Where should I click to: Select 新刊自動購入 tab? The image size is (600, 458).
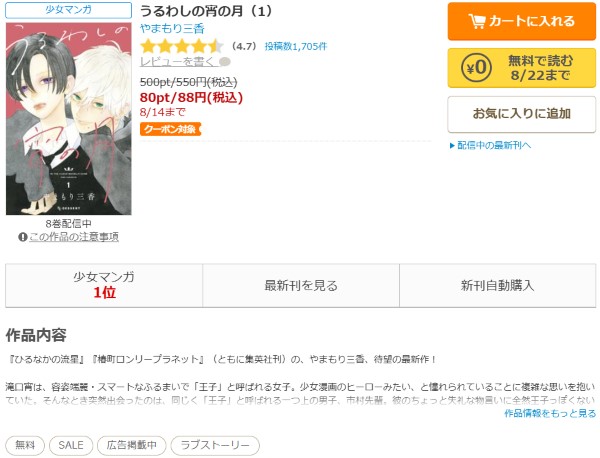pos(497,285)
